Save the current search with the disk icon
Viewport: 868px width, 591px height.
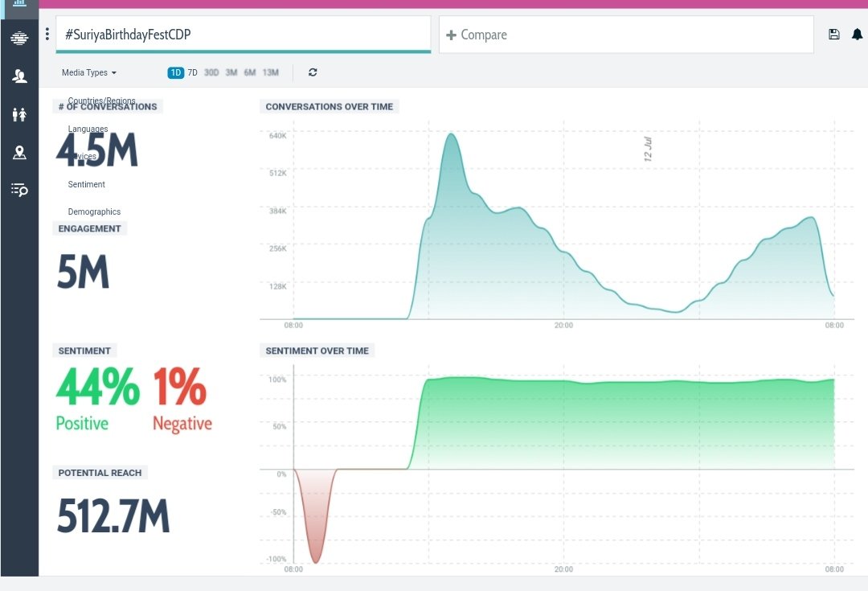pyautogui.click(x=833, y=35)
